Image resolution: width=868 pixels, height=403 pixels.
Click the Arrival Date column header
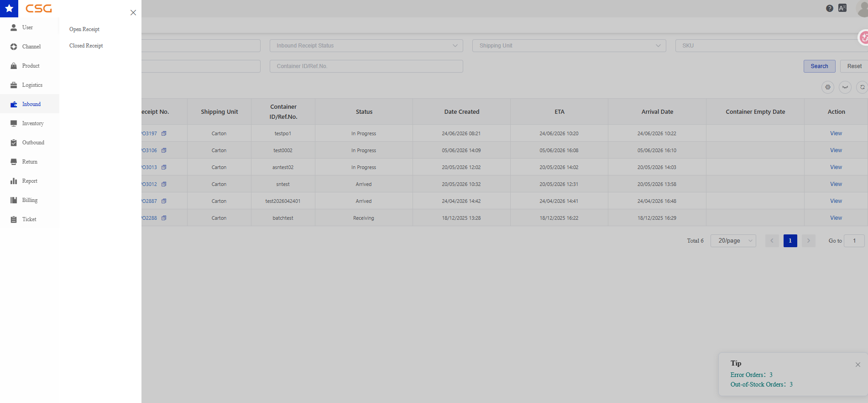click(x=657, y=112)
